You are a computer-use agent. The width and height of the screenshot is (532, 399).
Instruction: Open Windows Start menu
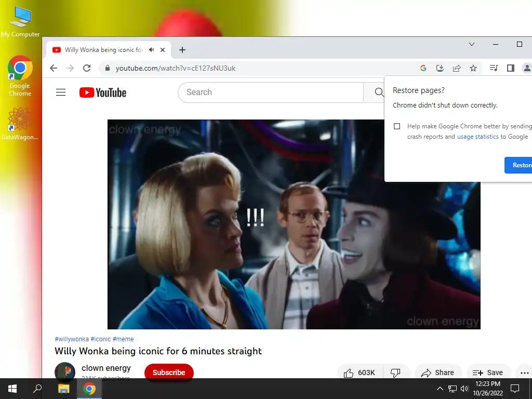12,389
